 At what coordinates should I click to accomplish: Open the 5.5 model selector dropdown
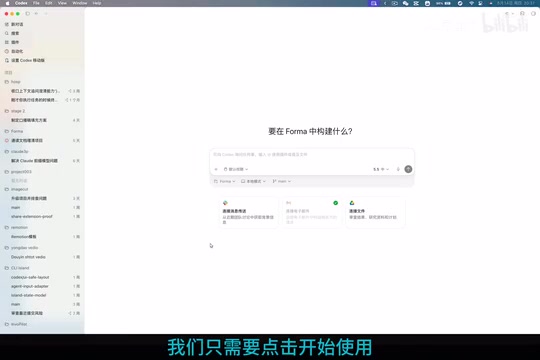point(381,169)
